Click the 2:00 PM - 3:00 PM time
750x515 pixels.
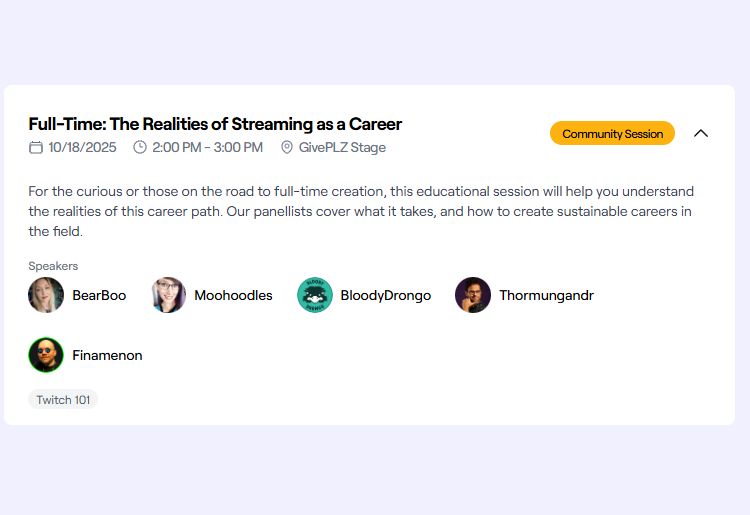point(207,148)
